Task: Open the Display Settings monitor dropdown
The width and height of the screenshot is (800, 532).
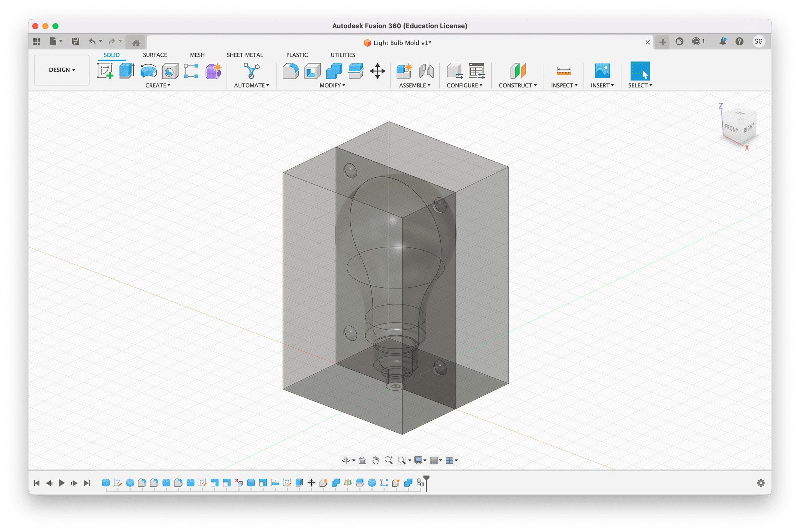Action: click(420, 461)
